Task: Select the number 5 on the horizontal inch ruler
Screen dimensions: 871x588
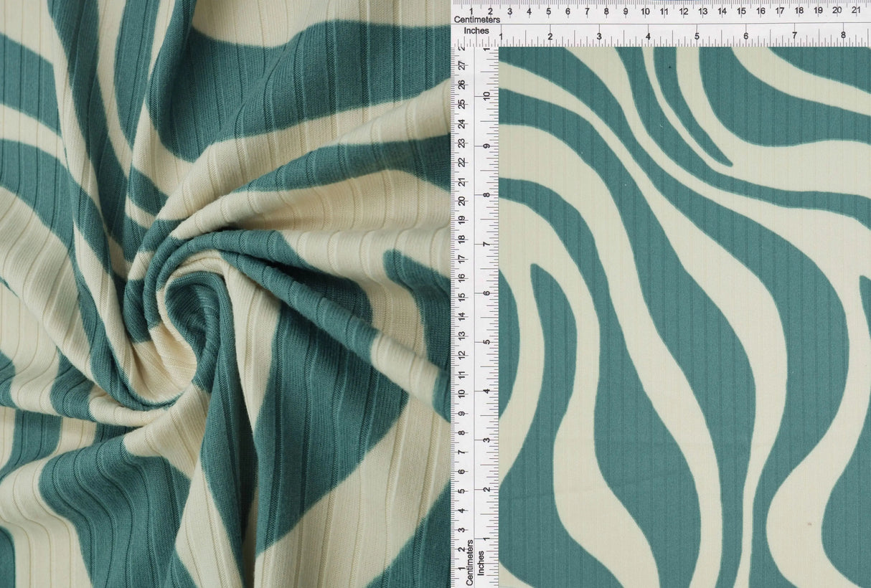Action: [x=697, y=34]
